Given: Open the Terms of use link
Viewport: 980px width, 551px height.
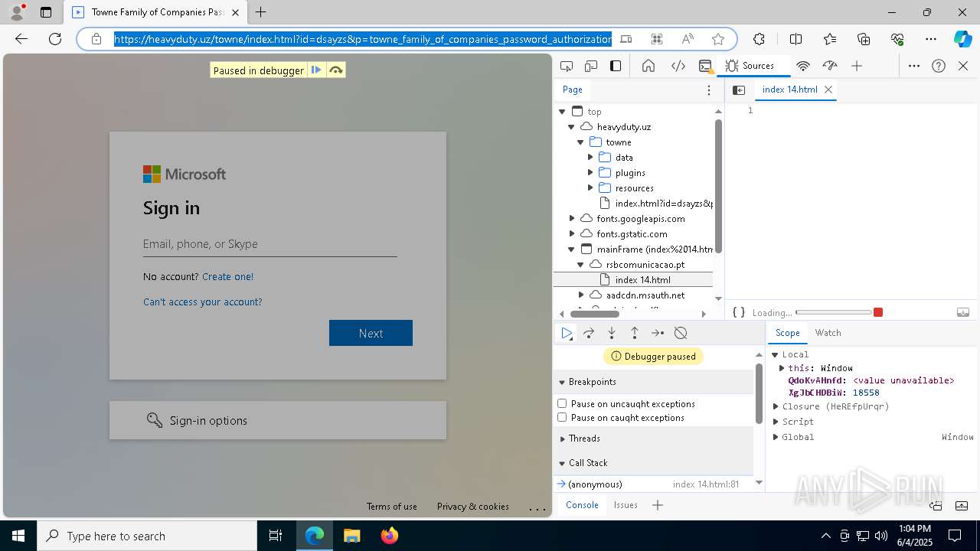Looking at the screenshot, I should [x=391, y=507].
